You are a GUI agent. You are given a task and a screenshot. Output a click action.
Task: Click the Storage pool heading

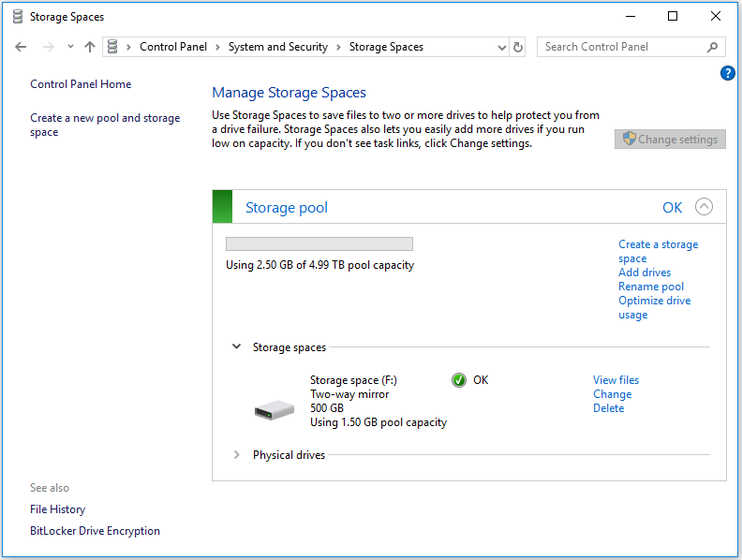click(x=287, y=208)
